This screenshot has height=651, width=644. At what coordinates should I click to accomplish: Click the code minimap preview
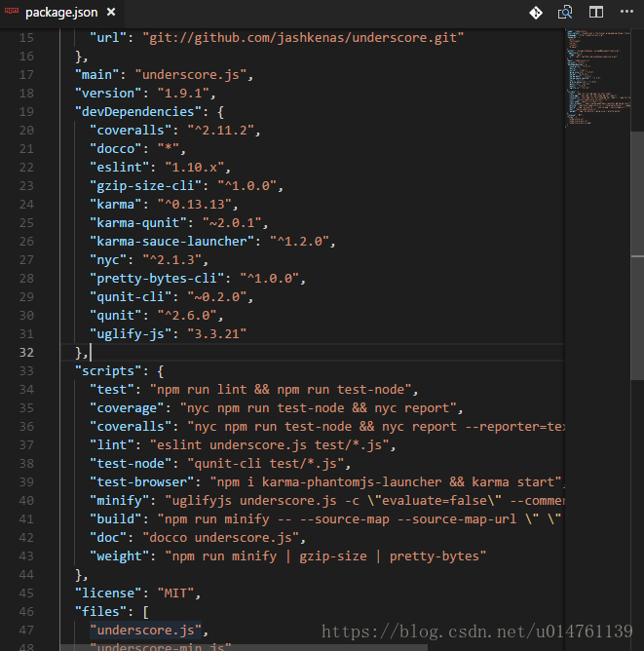click(598, 77)
